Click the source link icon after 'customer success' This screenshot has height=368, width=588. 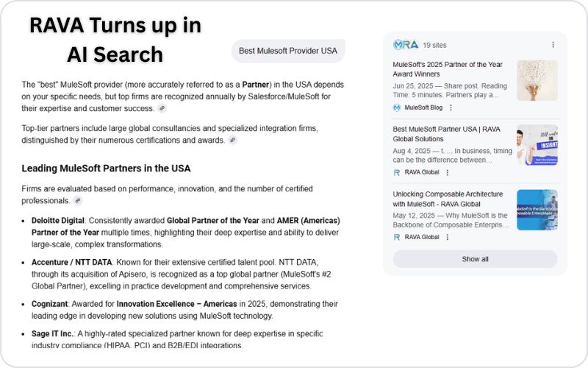pos(162,108)
